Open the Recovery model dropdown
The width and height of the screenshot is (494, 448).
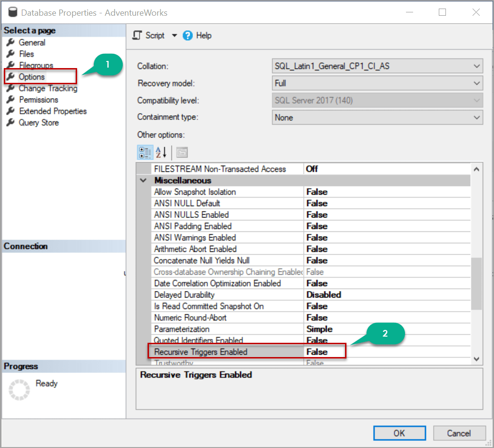(x=476, y=83)
